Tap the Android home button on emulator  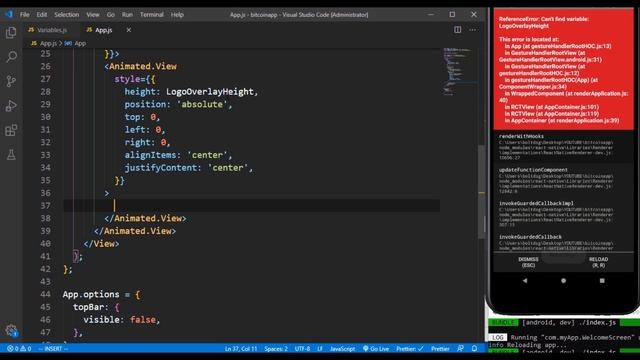(x=563, y=280)
